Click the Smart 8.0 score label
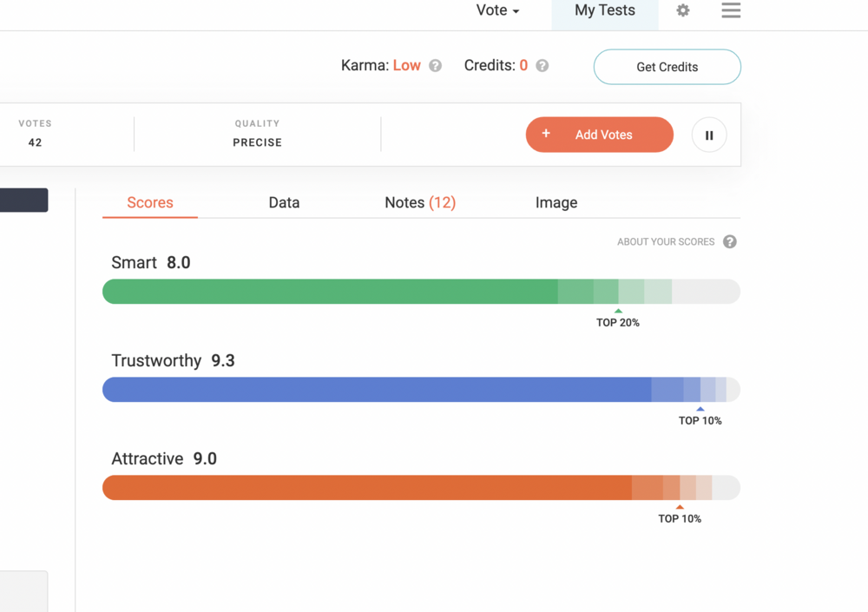Screen dimensions: 868x612 tap(150, 262)
